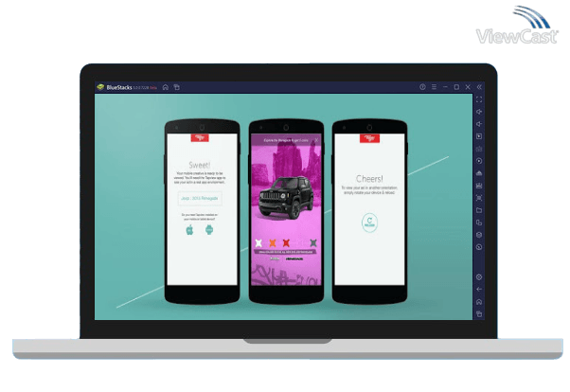570x392 pixels.
Task: Click the black Jeep Renegade image
Action: (286, 197)
